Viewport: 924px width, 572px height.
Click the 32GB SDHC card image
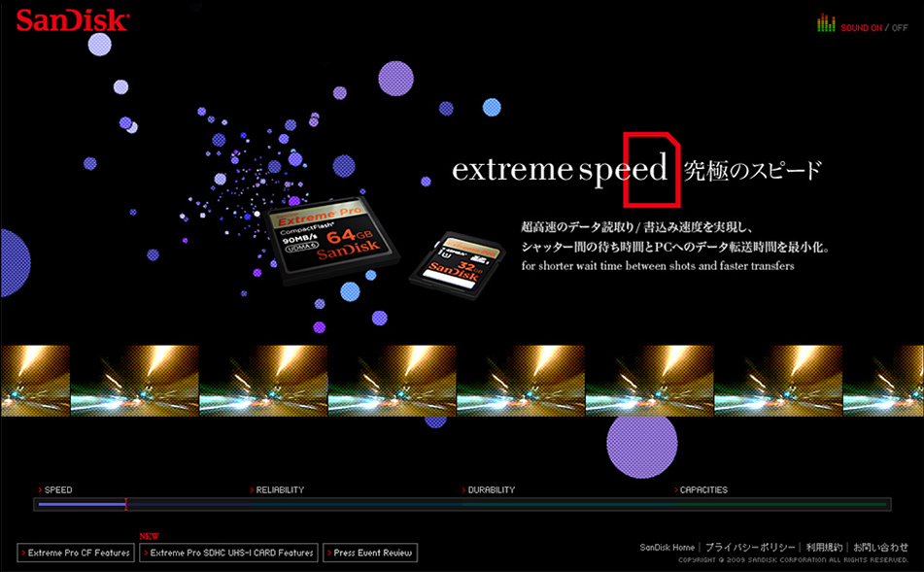click(458, 262)
